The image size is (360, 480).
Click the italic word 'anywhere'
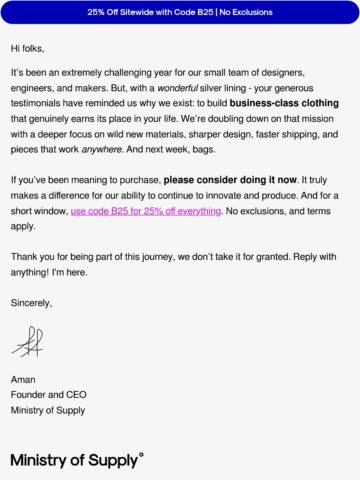click(102, 150)
